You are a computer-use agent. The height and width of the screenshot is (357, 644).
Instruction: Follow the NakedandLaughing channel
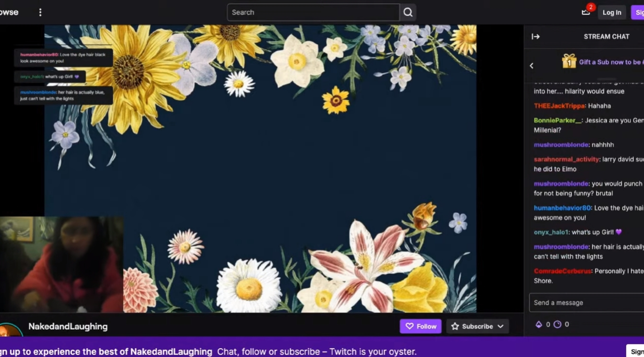421,326
